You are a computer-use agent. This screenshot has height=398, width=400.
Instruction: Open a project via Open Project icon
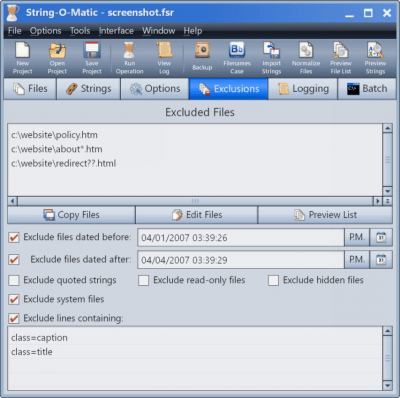click(57, 58)
